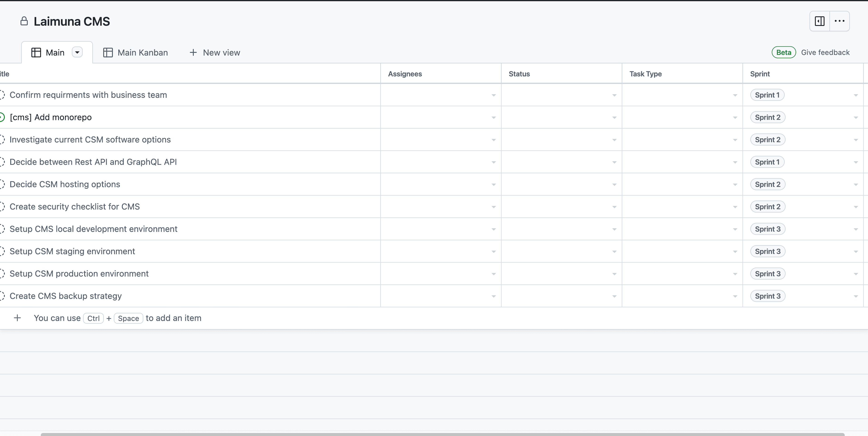Expand Task Type dropdown for Create CMS backup
868x436 pixels.
pos(735,296)
